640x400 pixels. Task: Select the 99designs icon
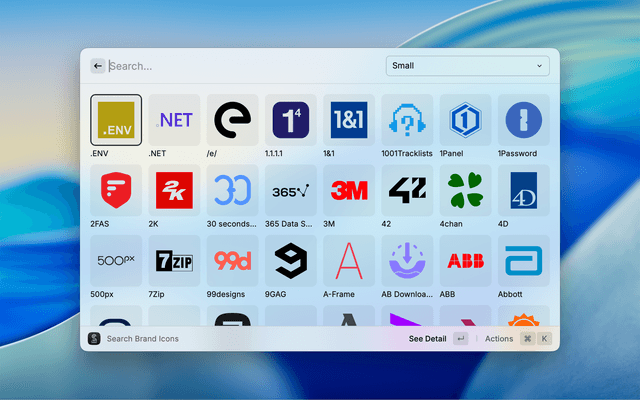232,261
